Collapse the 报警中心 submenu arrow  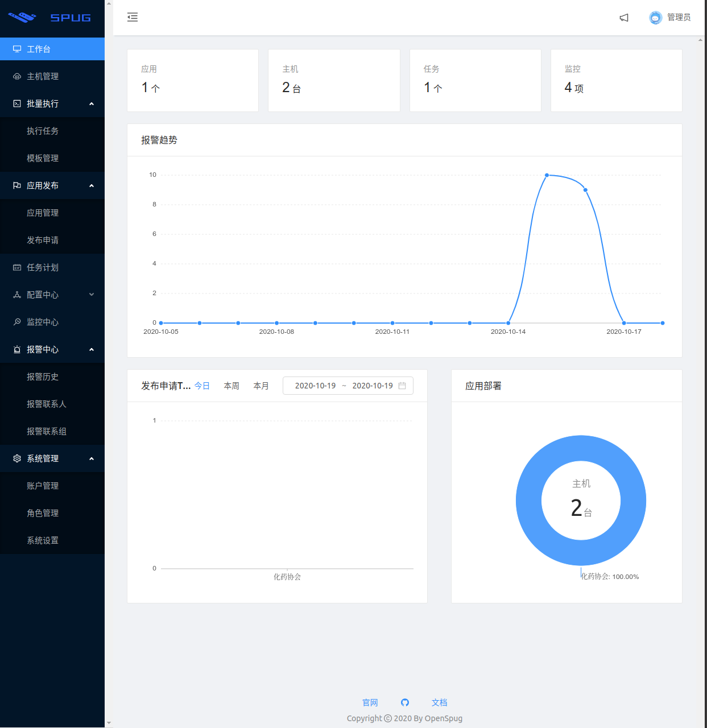pyautogui.click(x=92, y=349)
